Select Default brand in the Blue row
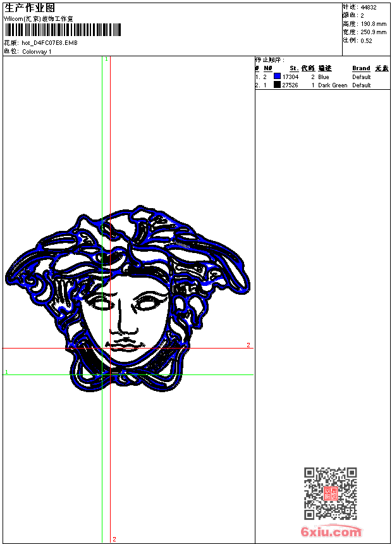The image size is (392, 544). click(362, 77)
